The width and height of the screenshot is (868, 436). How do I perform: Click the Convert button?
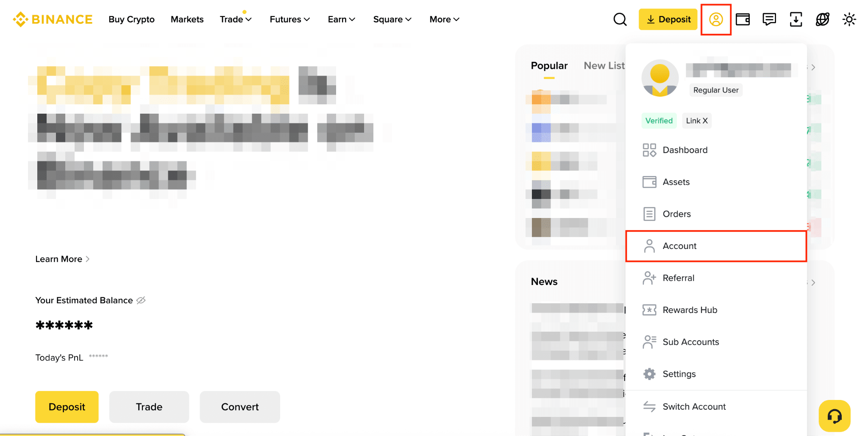click(240, 407)
